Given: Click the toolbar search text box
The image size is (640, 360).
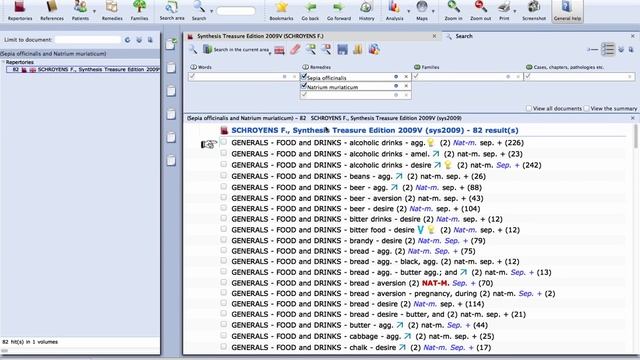Looking at the screenshot, I should 236,11.
